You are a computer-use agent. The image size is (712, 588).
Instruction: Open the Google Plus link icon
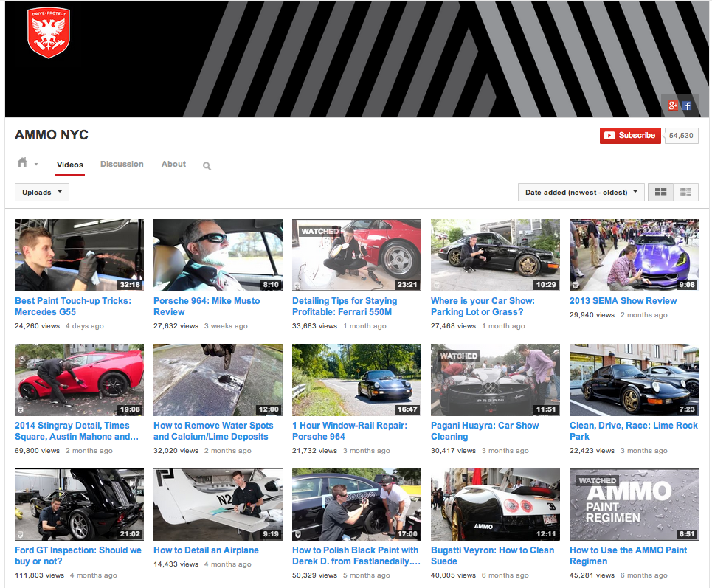coord(672,106)
